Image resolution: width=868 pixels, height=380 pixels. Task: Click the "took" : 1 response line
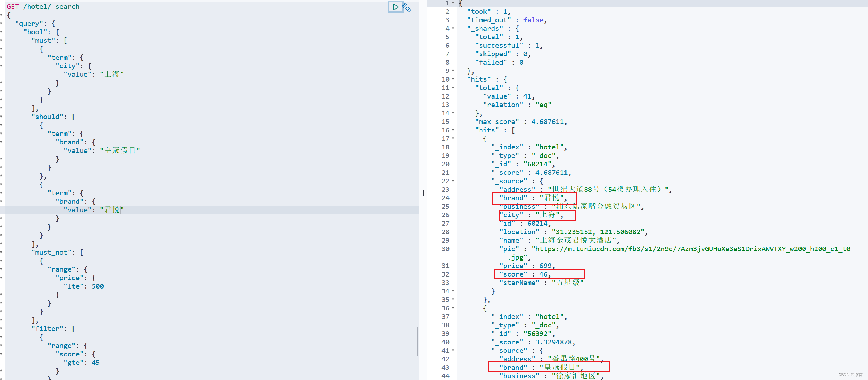[489, 12]
